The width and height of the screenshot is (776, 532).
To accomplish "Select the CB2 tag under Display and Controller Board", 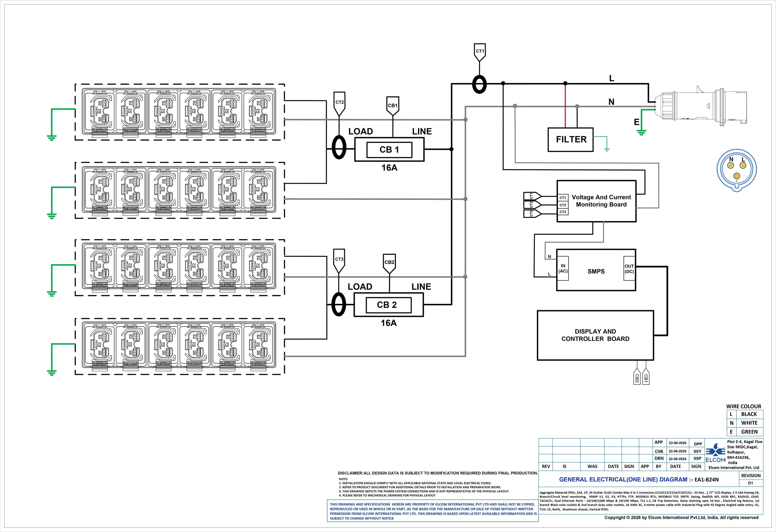I will pyautogui.click(x=637, y=376).
